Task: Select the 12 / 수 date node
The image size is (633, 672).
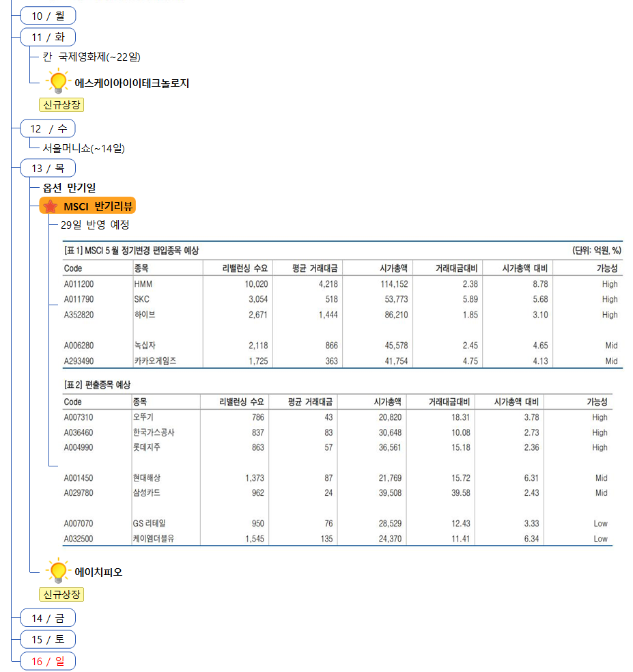Action: (48, 128)
